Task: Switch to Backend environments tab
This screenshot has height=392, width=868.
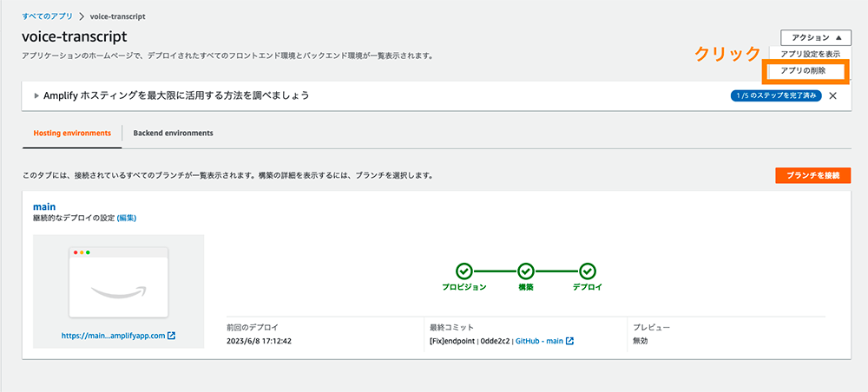Action: click(x=174, y=134)
